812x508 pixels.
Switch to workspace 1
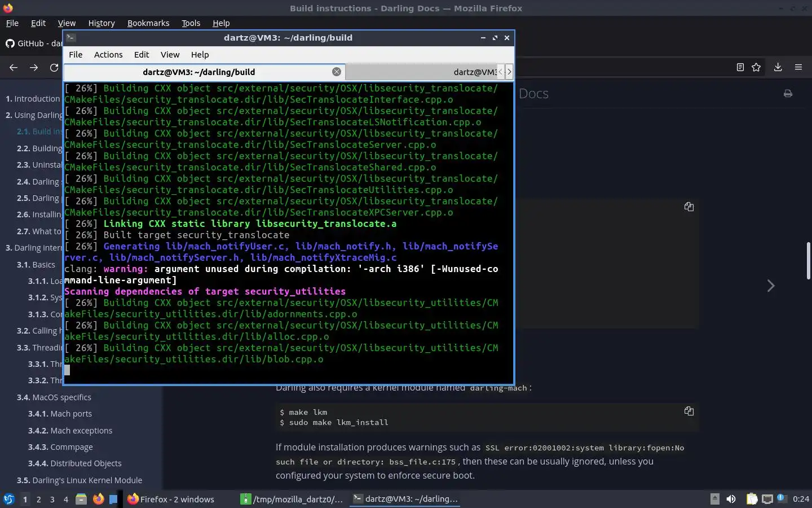click(x=25, y=499)
